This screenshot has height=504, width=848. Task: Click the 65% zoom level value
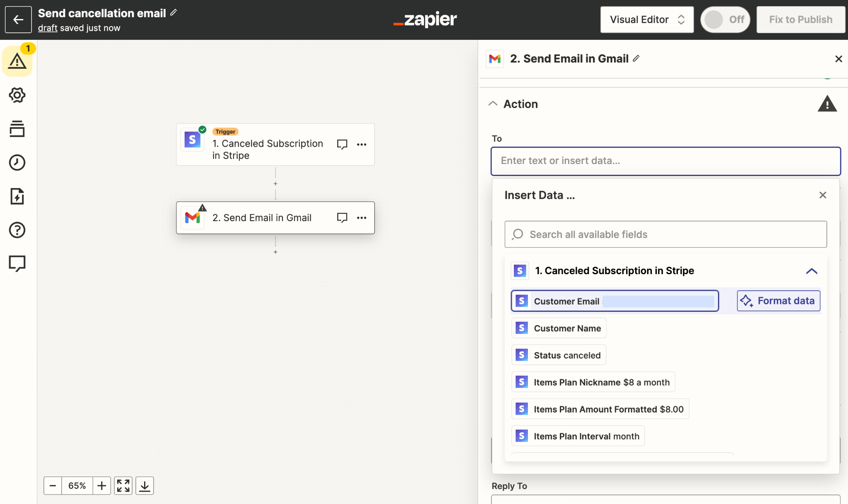tap(77, 486)
